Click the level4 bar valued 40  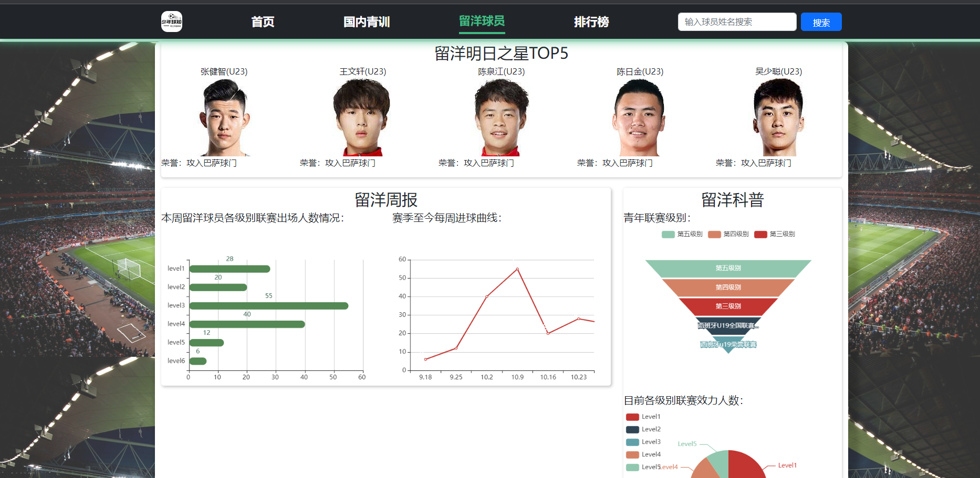[x=247, y=324]
